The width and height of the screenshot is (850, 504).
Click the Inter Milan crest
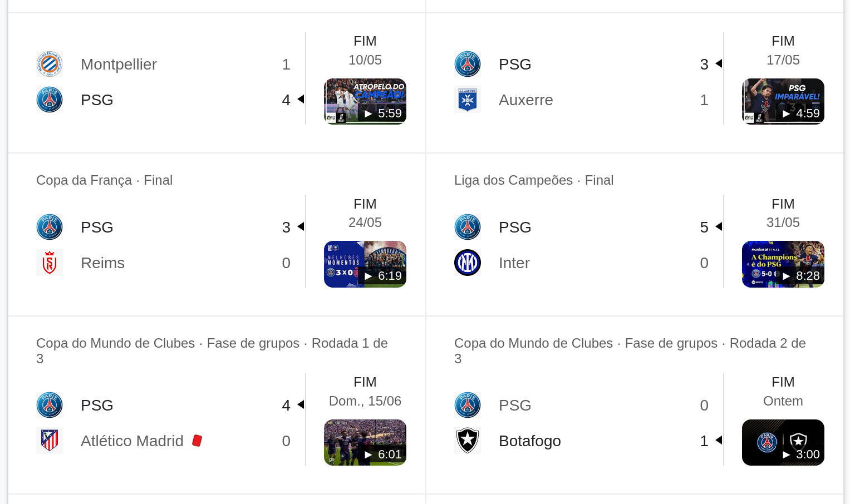pyautogui.click(x=468, y=263)
